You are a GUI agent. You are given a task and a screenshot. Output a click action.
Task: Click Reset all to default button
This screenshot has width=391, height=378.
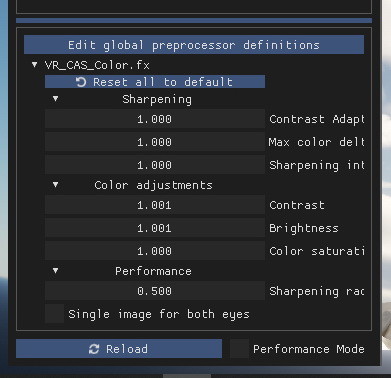pos(155,82)
